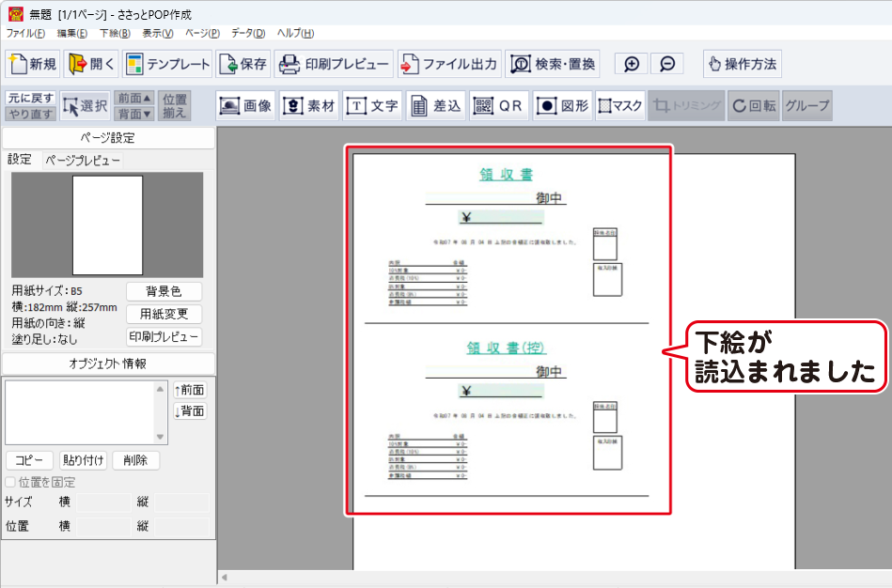The width and height of the screenshot is (892, 588).
Task: Zoom in with the plus magnifier
Action: [x=632, y=64]
